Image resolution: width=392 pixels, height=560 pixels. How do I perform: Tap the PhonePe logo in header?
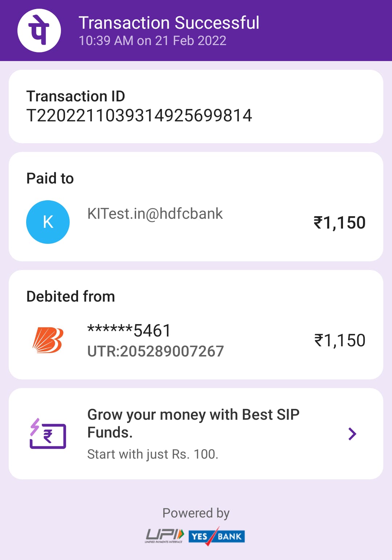[x=39, y=31]
